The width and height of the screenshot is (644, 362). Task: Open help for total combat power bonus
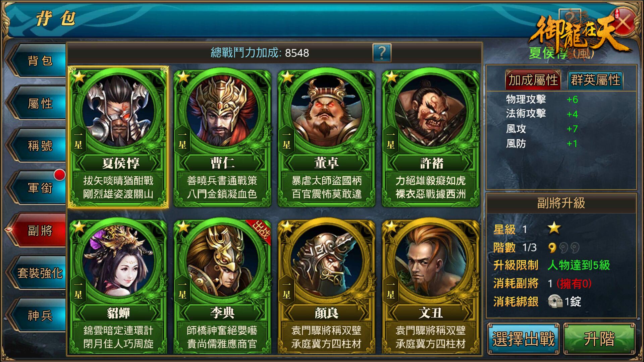point(382,53)
